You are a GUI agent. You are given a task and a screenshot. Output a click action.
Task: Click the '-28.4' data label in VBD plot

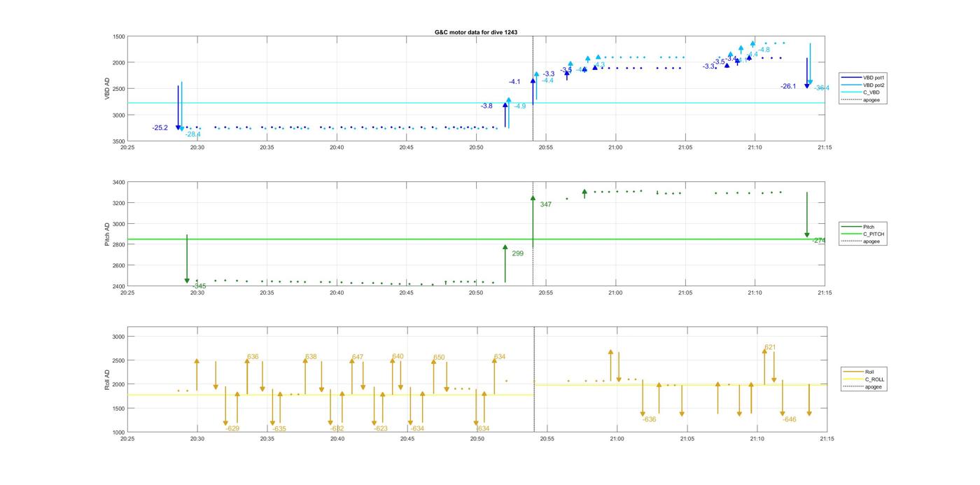pyautogui.click(x=193, y=134)
